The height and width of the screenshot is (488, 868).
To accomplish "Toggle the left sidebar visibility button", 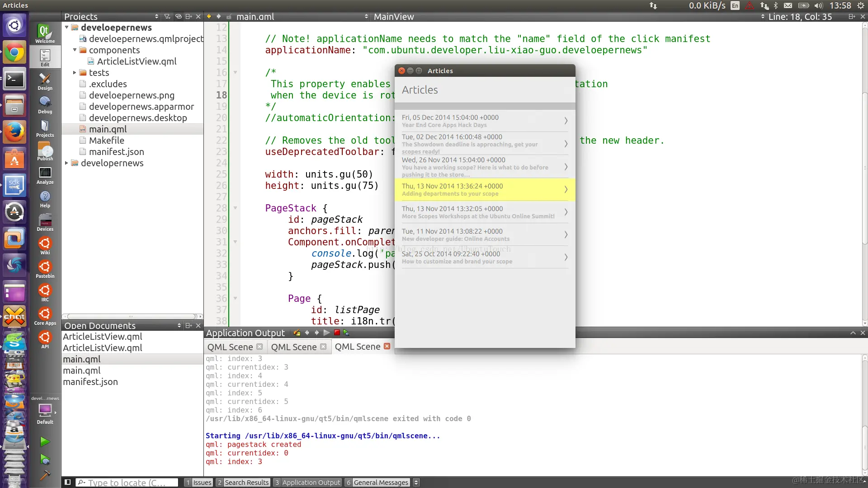I will coord(67,482).
